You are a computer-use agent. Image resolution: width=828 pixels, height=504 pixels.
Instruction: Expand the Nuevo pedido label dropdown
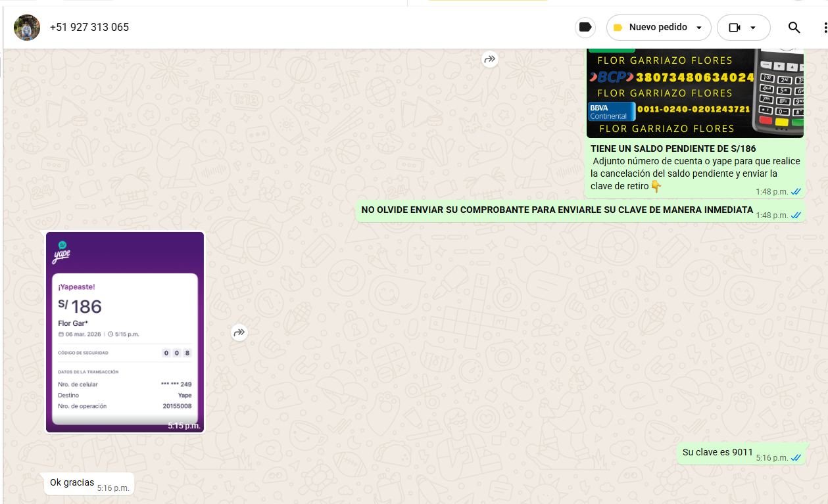[x=699, y=28]
